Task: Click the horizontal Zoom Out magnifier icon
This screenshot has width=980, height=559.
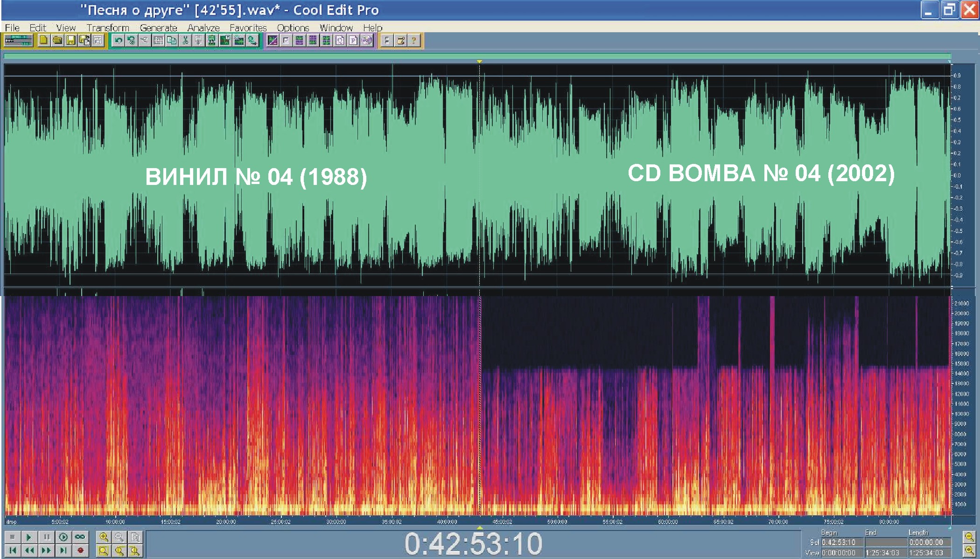Action: click(x=119, y=537)
